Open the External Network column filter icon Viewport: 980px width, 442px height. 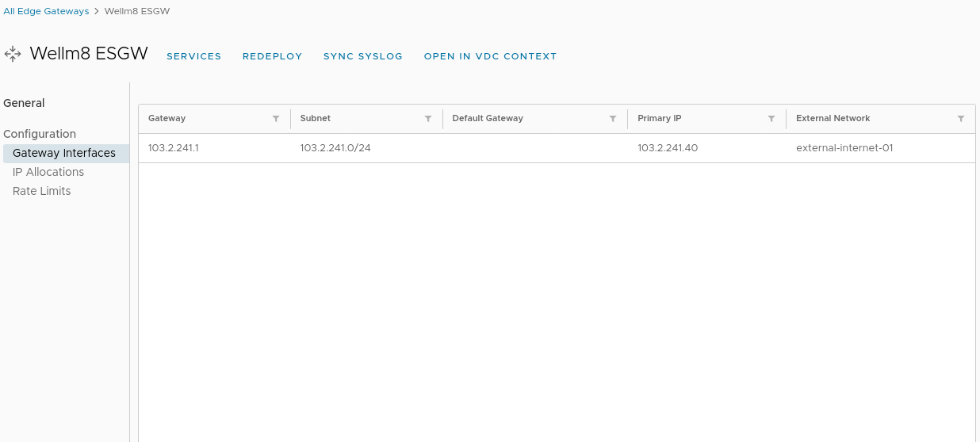961,119
